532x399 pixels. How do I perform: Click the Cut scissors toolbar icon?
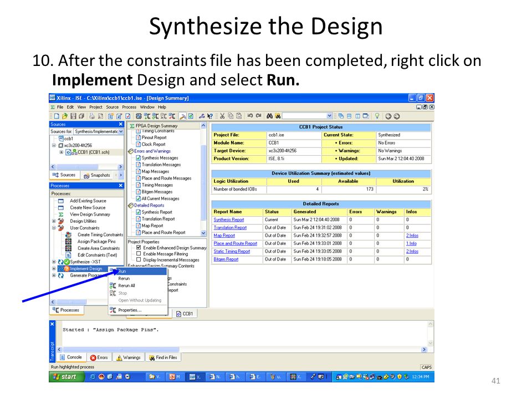coord(222,116)
